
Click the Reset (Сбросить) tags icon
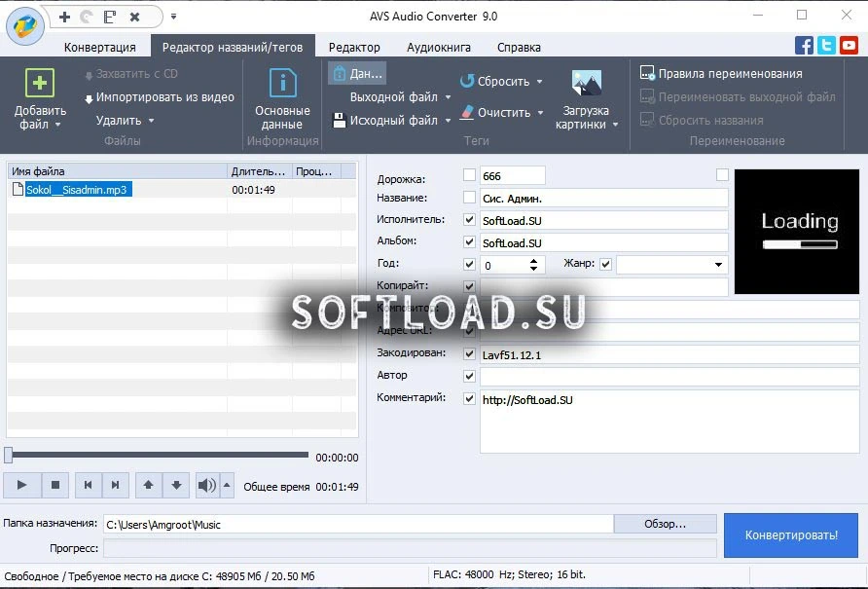467,81
